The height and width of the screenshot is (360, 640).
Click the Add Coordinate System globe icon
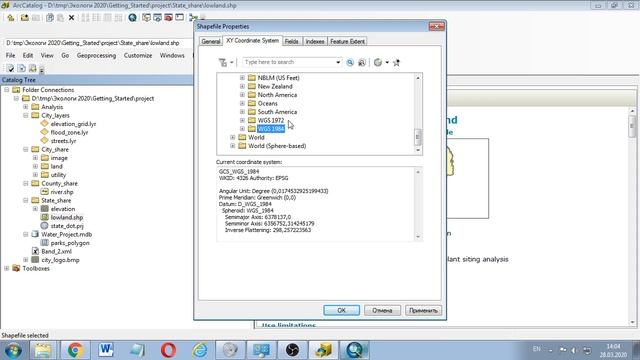pyautogui.click(x=378, y=62)
